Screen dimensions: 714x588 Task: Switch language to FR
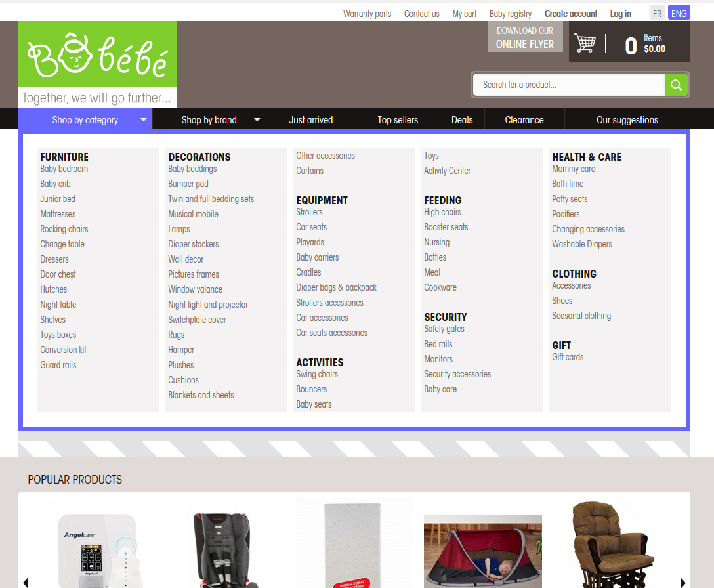click(x=657, y=13)
